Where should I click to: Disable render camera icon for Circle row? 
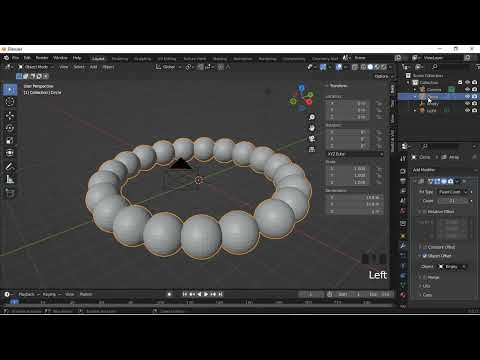tap(474, 96)
